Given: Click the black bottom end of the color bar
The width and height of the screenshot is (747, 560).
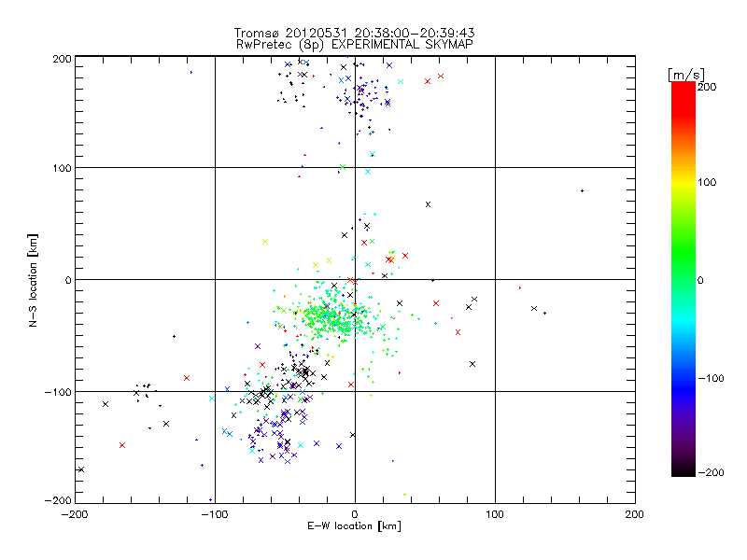Looking at the screenshot, I should 684,469.
